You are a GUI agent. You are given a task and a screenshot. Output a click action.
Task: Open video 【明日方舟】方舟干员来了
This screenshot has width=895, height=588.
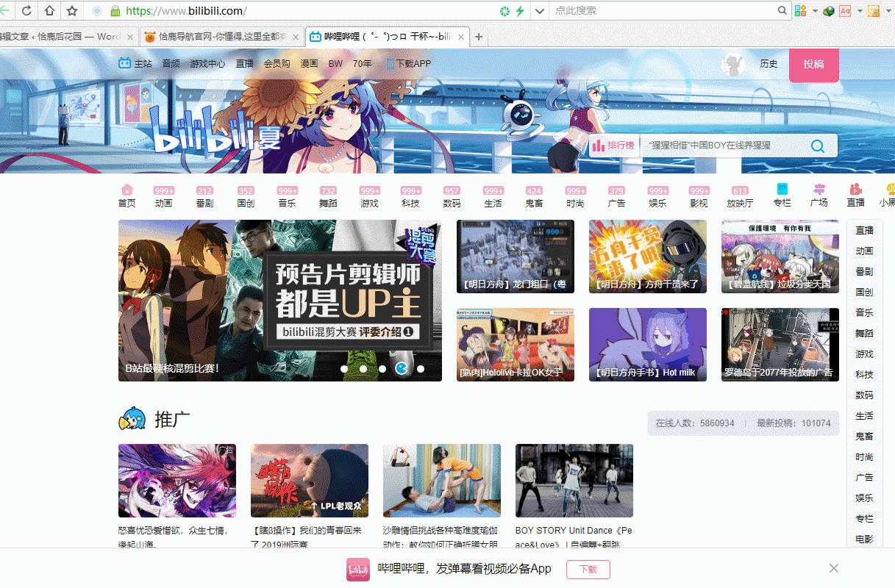coord(647,257)
